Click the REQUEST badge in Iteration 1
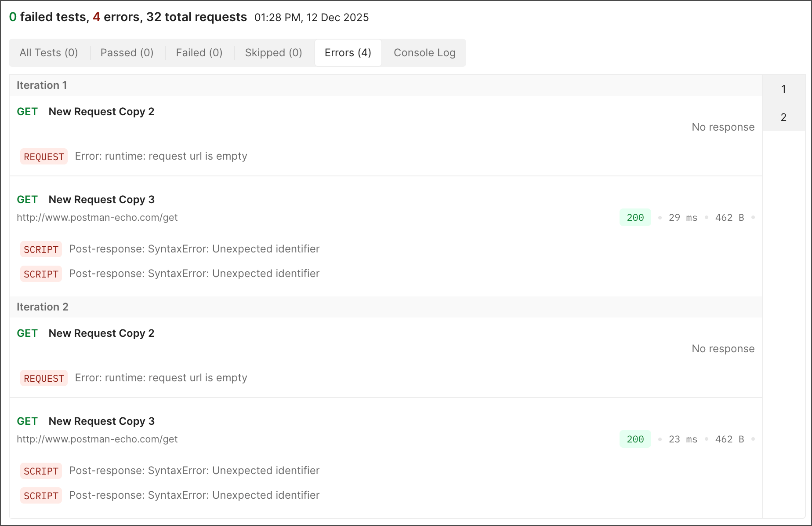The image size is (812, 526). (x=43, y=156)
